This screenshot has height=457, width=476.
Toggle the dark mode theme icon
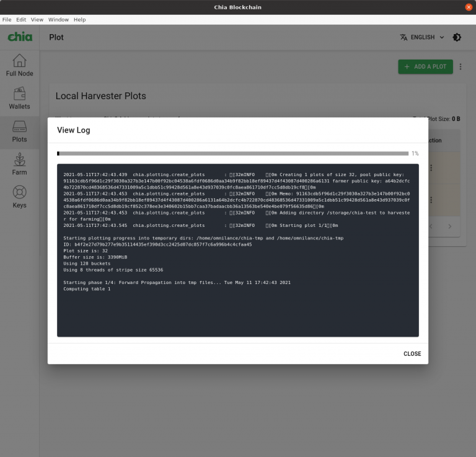pyautogui.click(x=457, y=37)
